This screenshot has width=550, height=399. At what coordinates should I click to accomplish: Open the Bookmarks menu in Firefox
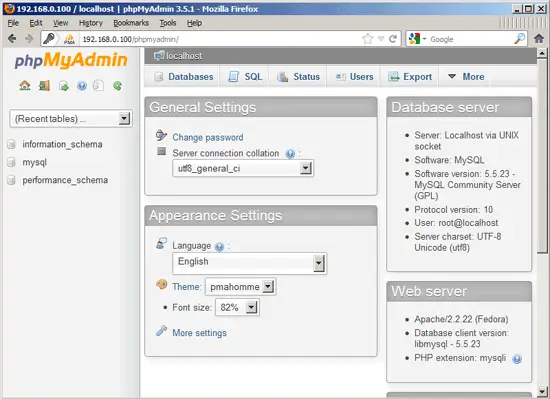tap(131, 23)
